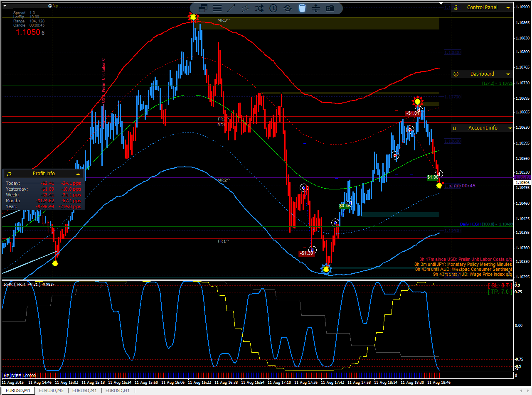532x395 pixels.
Task: Select the parallel channel lines tool
Action: point(245,8)
